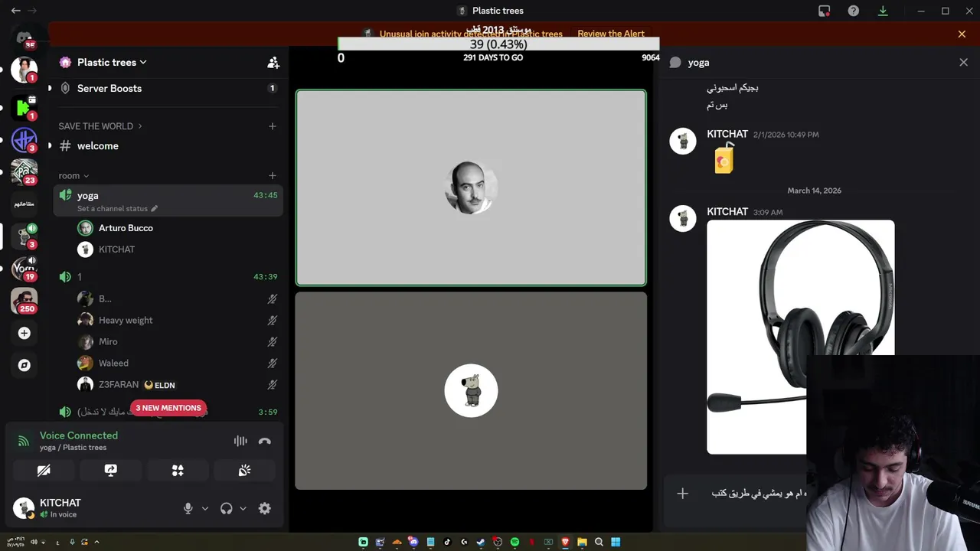Open Discover servers compass icon
The height and width of the screenshot is (551, 980).
pos(24,365)
